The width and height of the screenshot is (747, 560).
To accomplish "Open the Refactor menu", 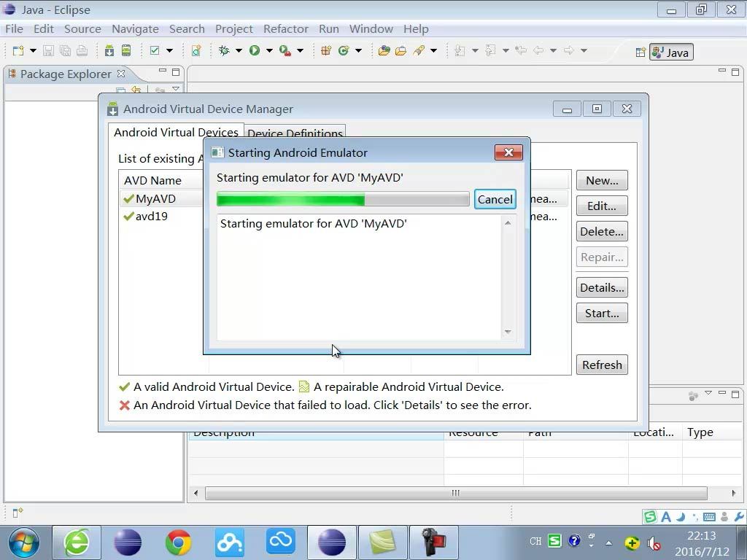I will point(286,29).
